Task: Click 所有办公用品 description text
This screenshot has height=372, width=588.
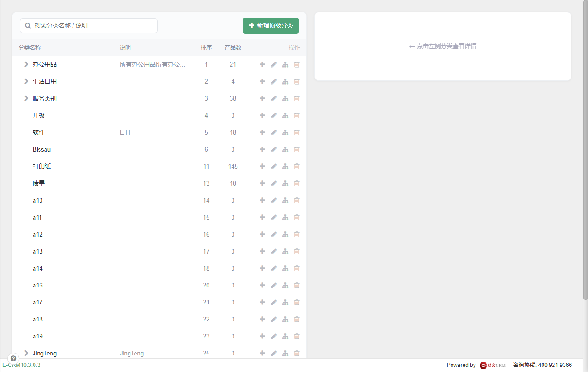Action: pyautogui.click(x=153, y=64)
